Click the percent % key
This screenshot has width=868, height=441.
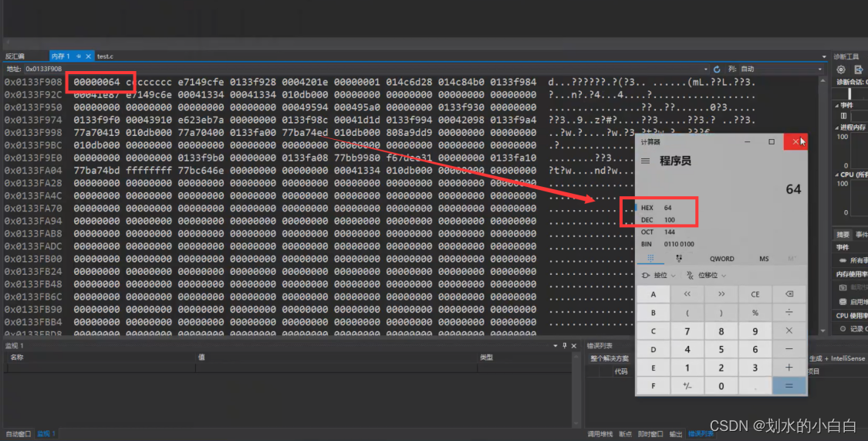tap(755, 313)
